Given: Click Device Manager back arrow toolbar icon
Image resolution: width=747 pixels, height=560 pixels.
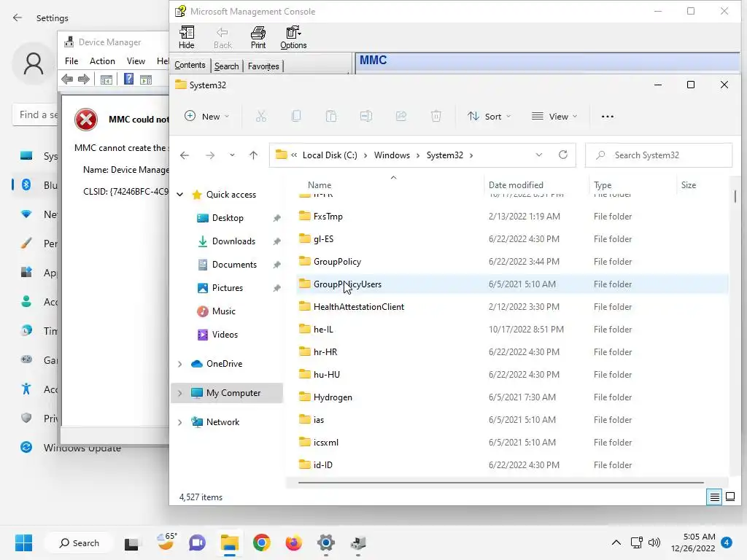Looking at the screenshot, I should coord(67,79).
